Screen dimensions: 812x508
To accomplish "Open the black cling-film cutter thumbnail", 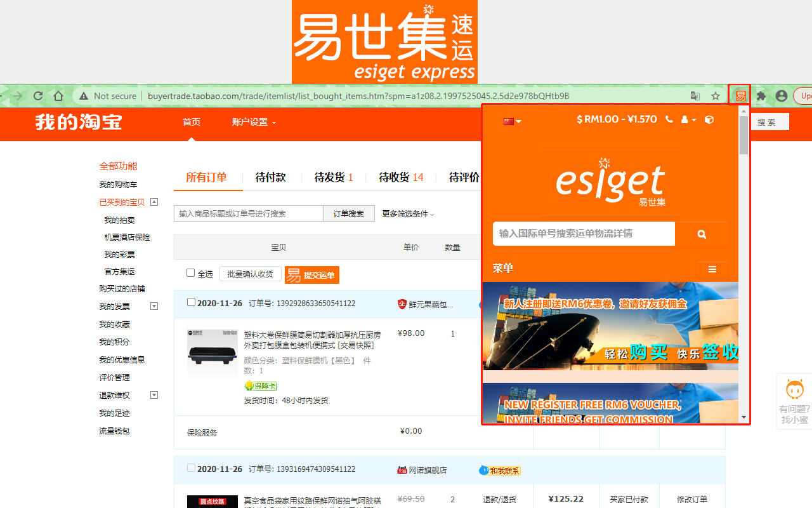I will (213, 354).
